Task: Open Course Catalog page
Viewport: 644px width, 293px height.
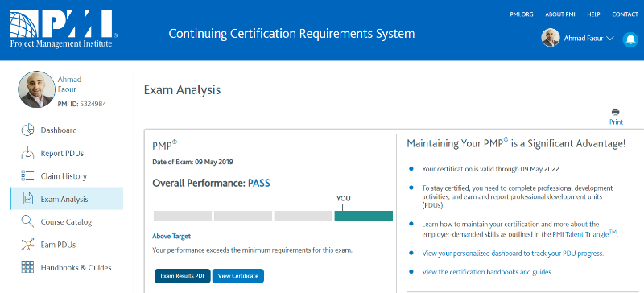Action: click(67, 221)
